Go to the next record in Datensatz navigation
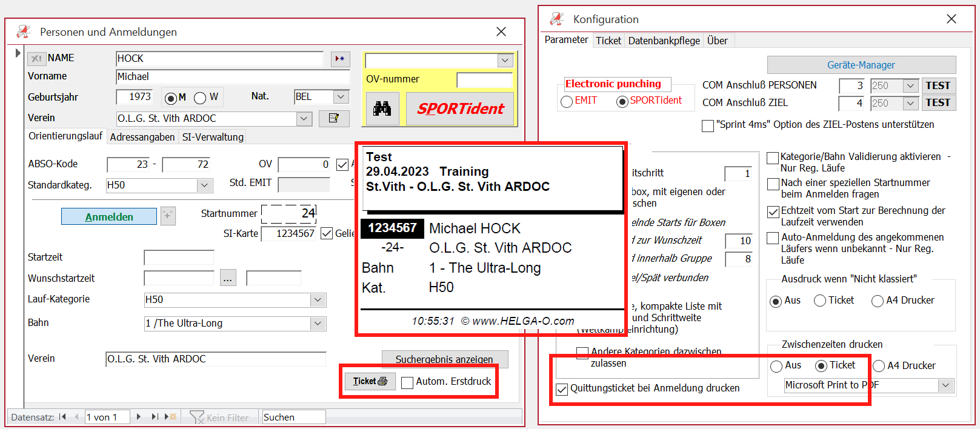This screenshot has width=980, height=429. click(139, 417)
